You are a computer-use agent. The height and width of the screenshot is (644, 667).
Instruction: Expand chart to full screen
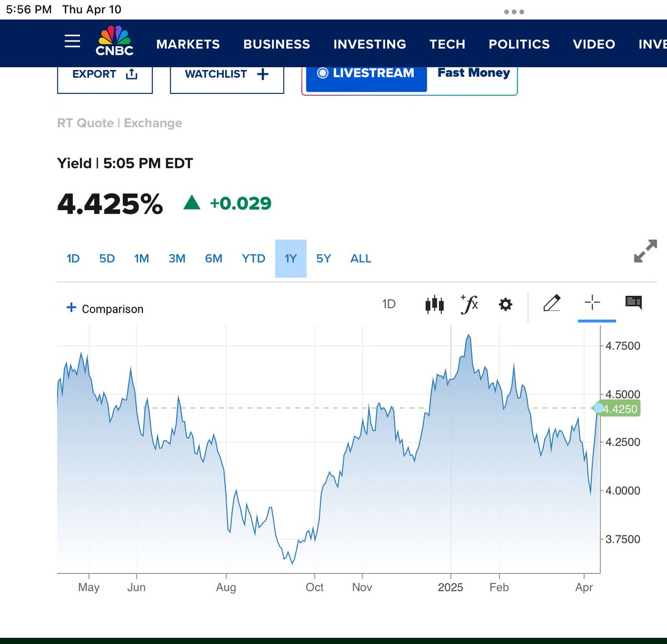click(645, 251)
